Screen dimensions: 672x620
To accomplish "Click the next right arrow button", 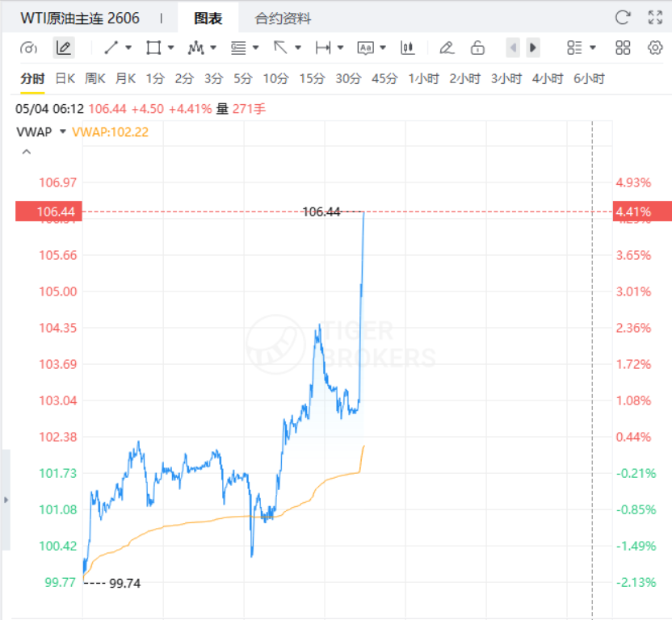I will (533, 48).
